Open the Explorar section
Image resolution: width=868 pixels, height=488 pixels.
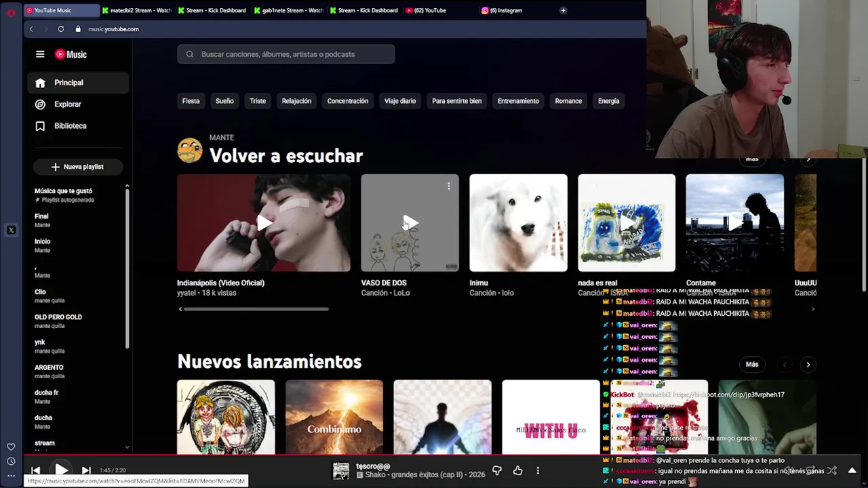pyautogui.click(x=78, y=104)
